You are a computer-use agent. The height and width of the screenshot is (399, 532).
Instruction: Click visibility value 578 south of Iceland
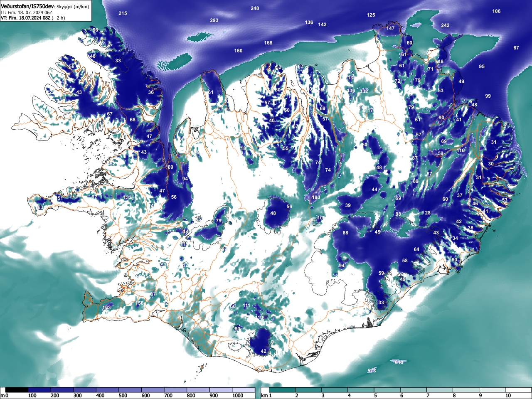pyautogui.click(x=372, y=371)
